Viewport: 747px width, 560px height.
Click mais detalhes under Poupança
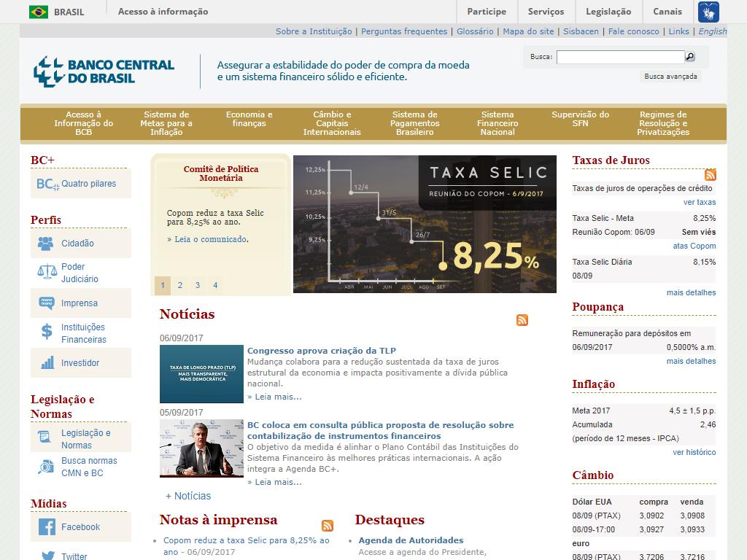691,361
